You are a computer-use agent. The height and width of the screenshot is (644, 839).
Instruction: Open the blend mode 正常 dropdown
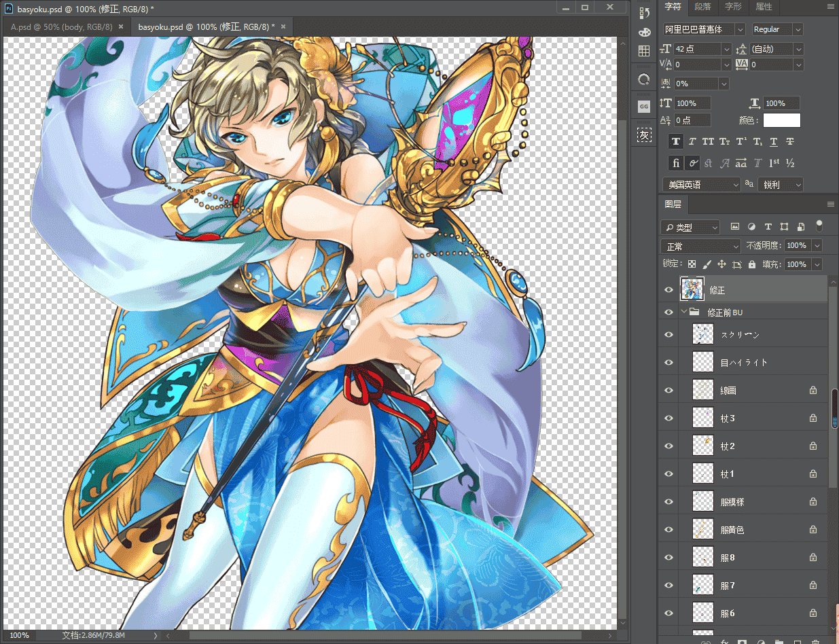[700, 246]
